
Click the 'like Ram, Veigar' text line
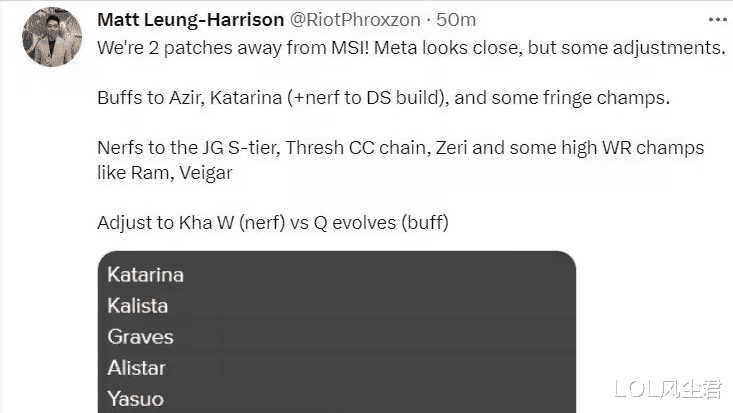[165, 173]
